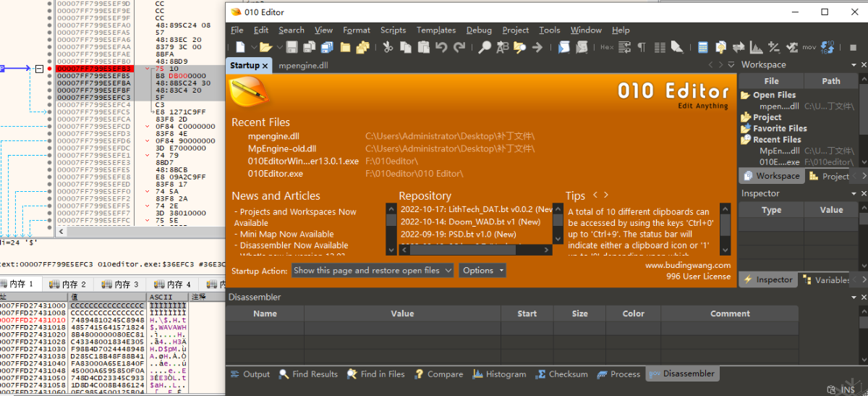Click the Repository list horizontal scrollbar

tap(477, 250)
